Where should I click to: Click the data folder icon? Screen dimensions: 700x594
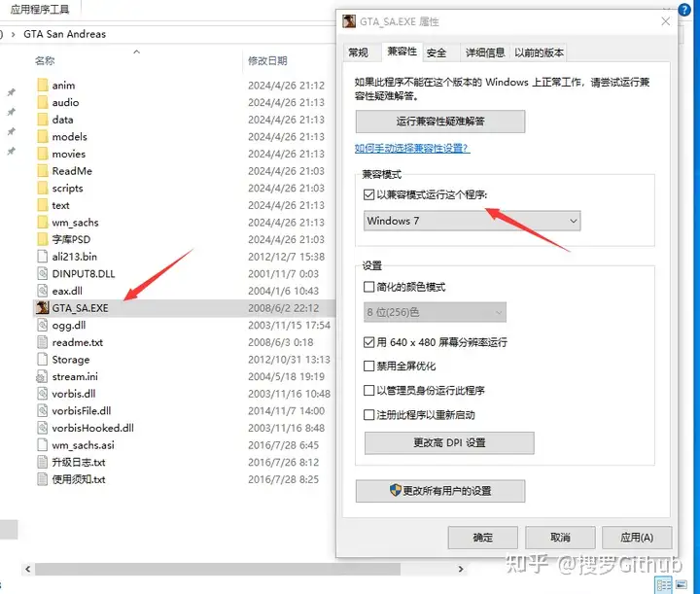43,120
